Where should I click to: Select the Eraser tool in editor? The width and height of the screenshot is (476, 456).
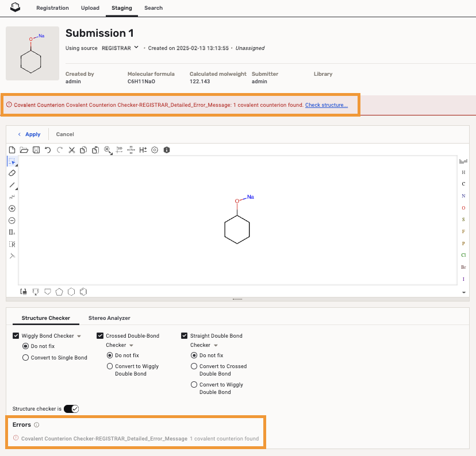12,173
